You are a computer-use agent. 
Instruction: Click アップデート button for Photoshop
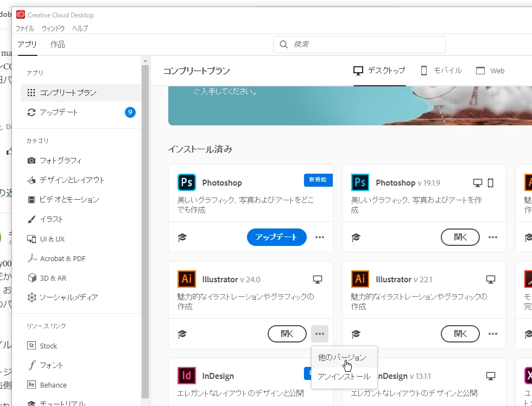(x=276, y=237)
